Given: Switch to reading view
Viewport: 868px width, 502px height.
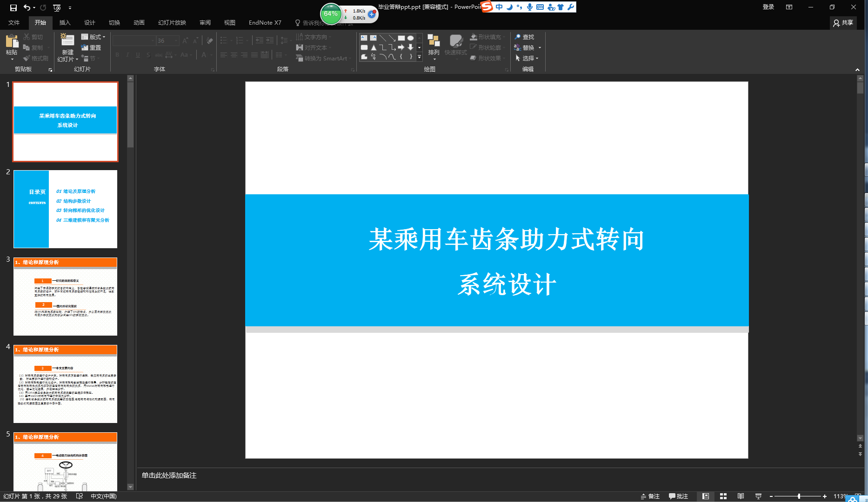Looking at the screenshot, I should pyautogui.click(x=741, y=496).
